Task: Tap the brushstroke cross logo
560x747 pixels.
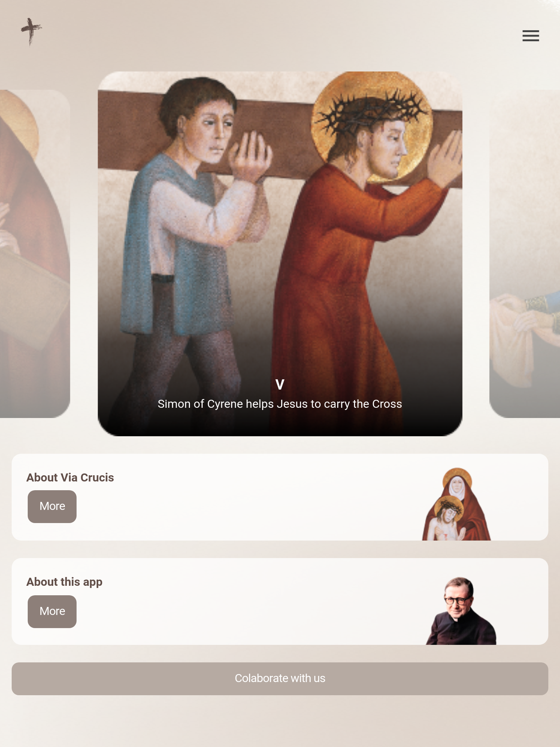Action: [31, 32]
